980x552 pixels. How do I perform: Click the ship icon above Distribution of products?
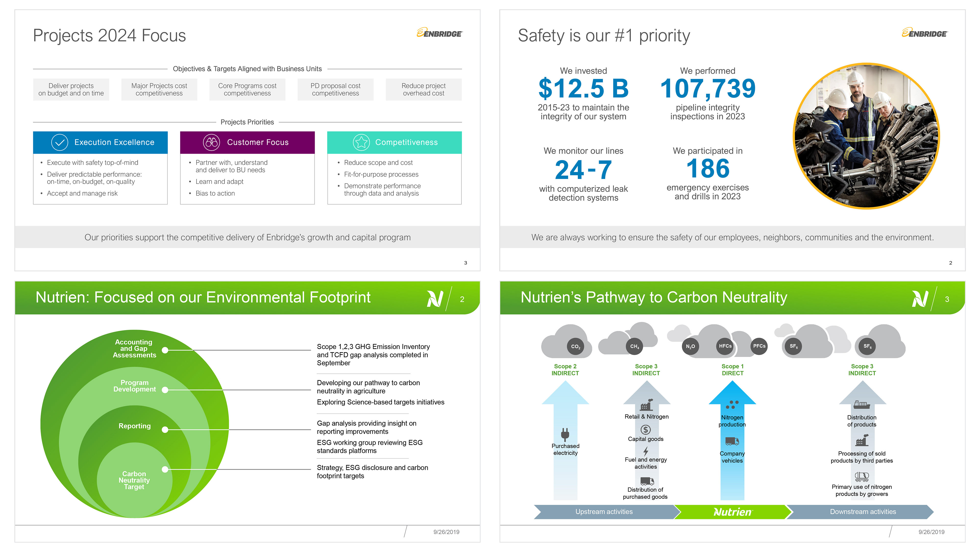tap(862, 405)
